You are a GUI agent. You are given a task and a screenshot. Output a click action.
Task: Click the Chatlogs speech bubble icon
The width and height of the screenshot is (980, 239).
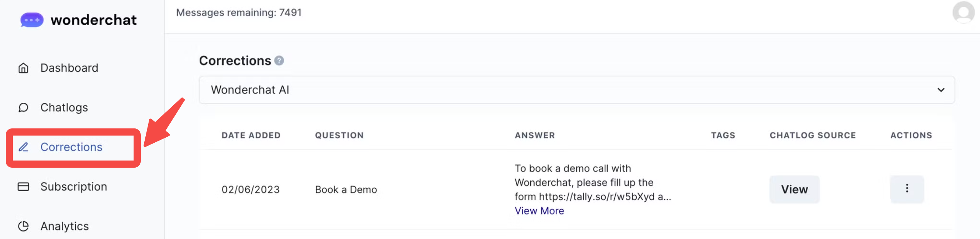click(x=24, y=107)
